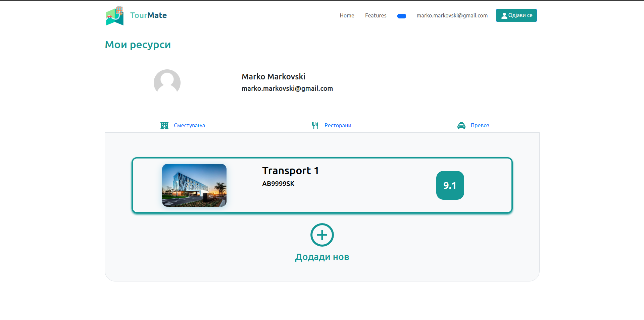The height and width of the screenshot is (320, 644).
Task: Switch to the Ресторани tab
Action: click(x=338, y=126)
